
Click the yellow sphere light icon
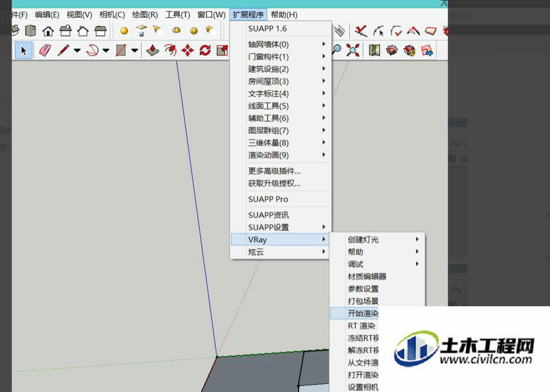click(124, 31)
